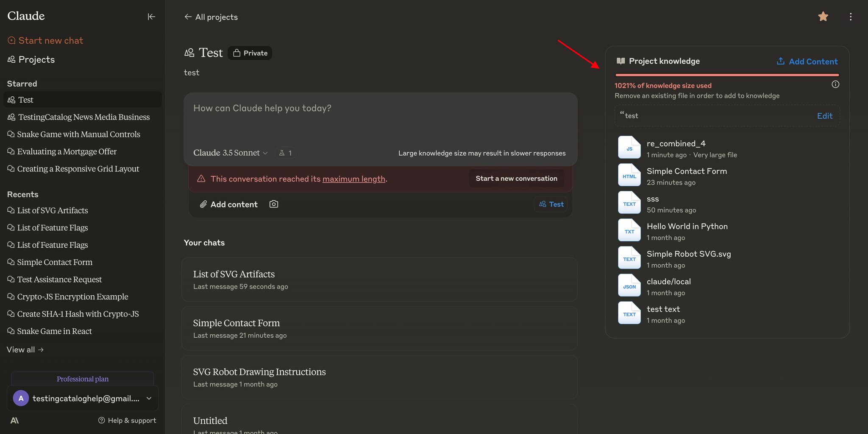Viewport: 868px width, 434px height.
Task: Click the knowledge size usage bar
Action: click(727, 75)
